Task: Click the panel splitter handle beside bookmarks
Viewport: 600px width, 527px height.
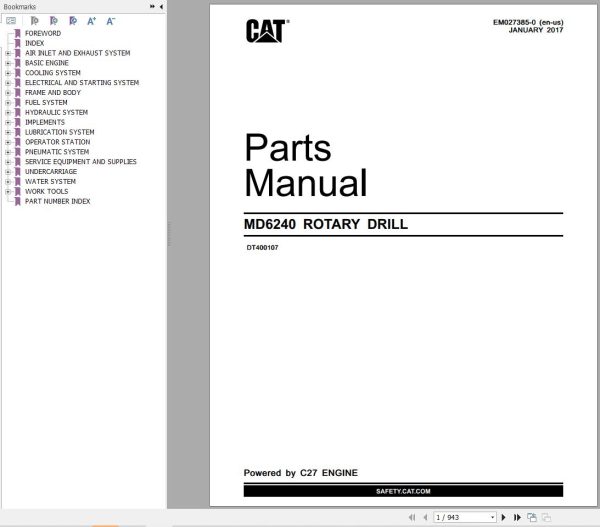Action: click(169, 233)
